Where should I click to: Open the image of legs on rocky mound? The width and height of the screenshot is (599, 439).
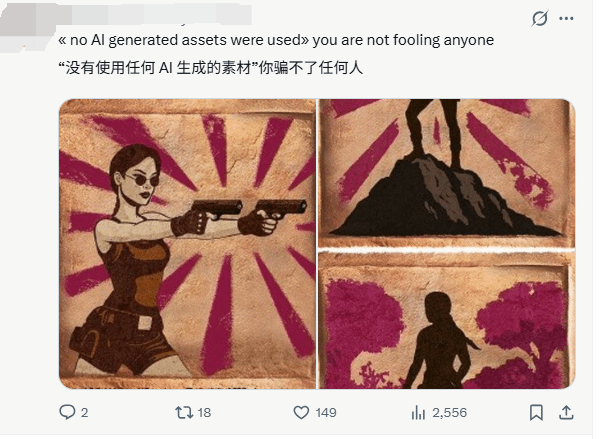coord(447,173)
